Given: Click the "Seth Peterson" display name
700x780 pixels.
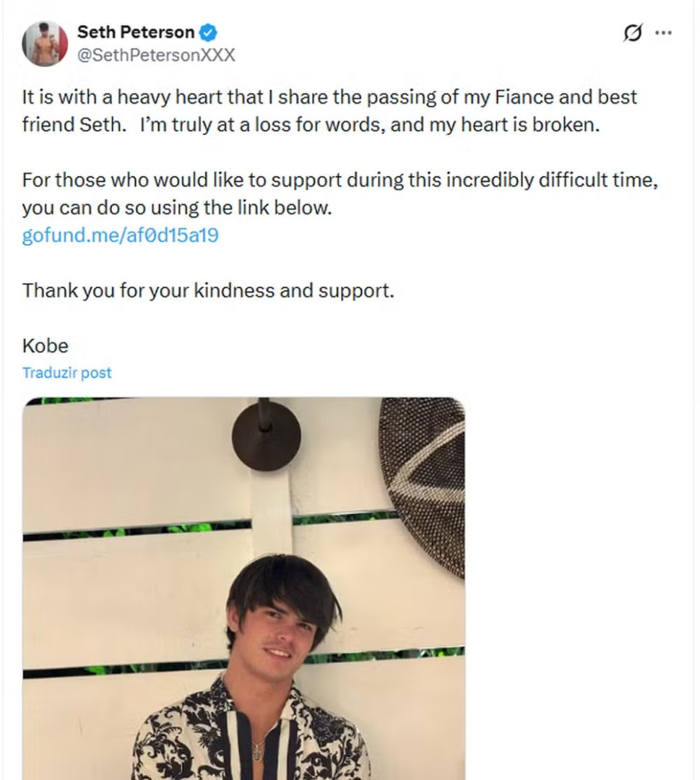Looking at the screenshot, I should tap(136, 32).
